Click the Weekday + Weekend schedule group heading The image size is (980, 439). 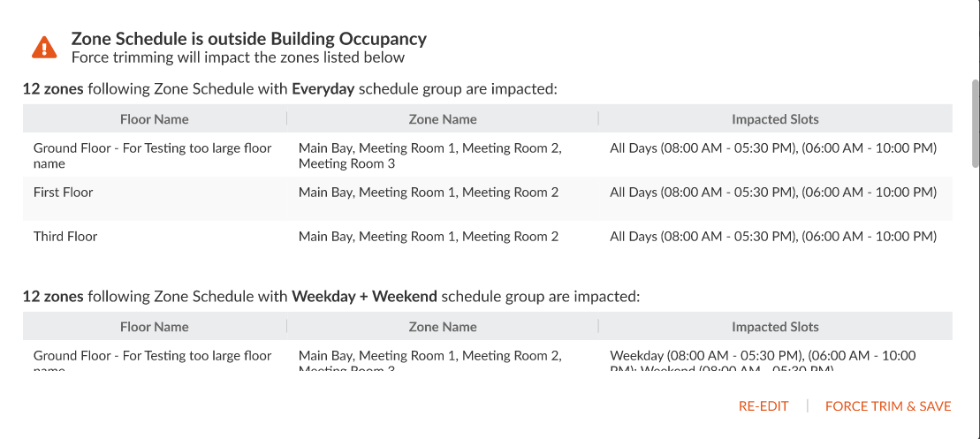point(331,297)
